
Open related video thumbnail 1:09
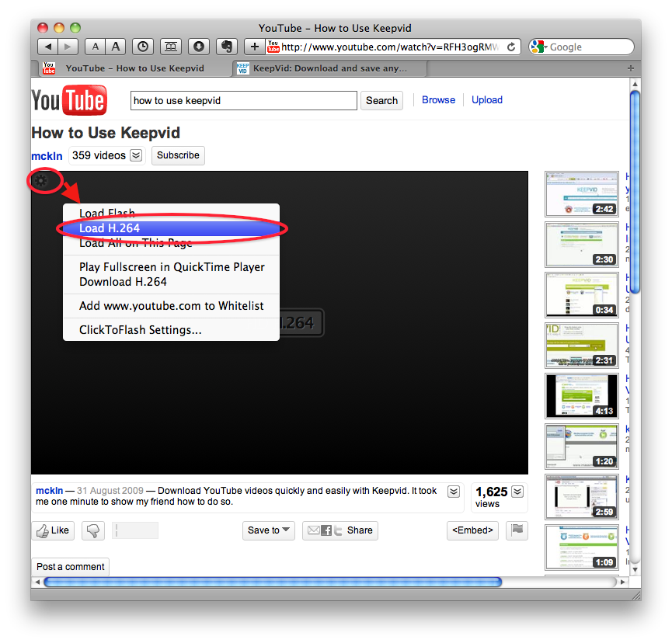click(582, 547)
